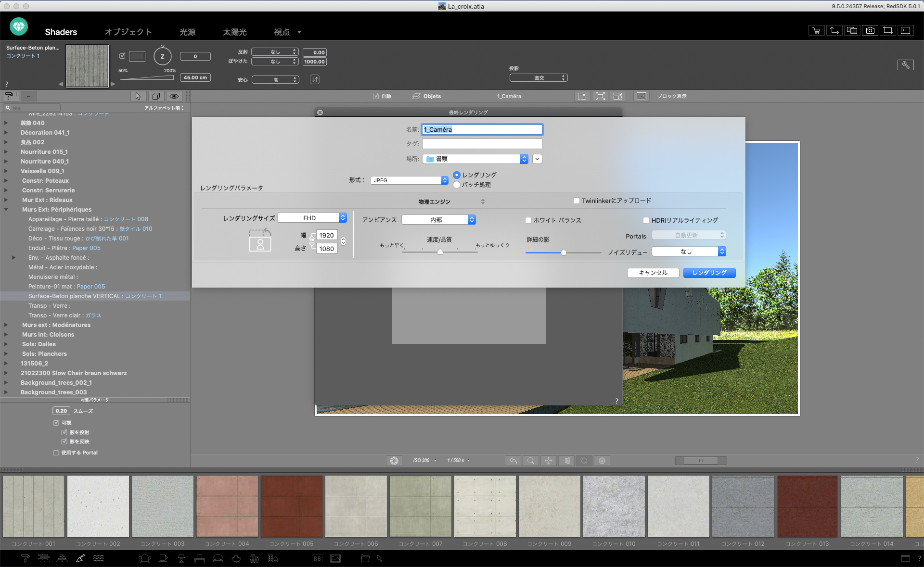Screen dimensions: 924x567
Task: Open the 場所 書類 location dropdown
Action: pyautogui.click(x=475, y=159)
